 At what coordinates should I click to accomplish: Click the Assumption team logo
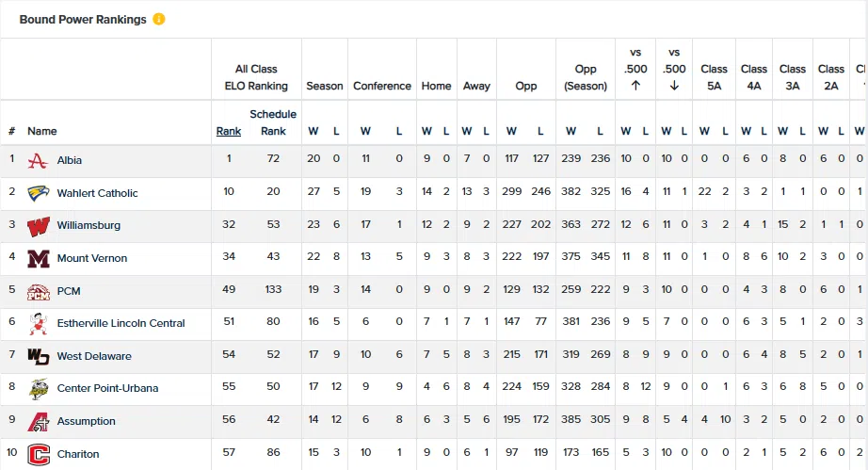pyautogui.click(x=38, y=421)
